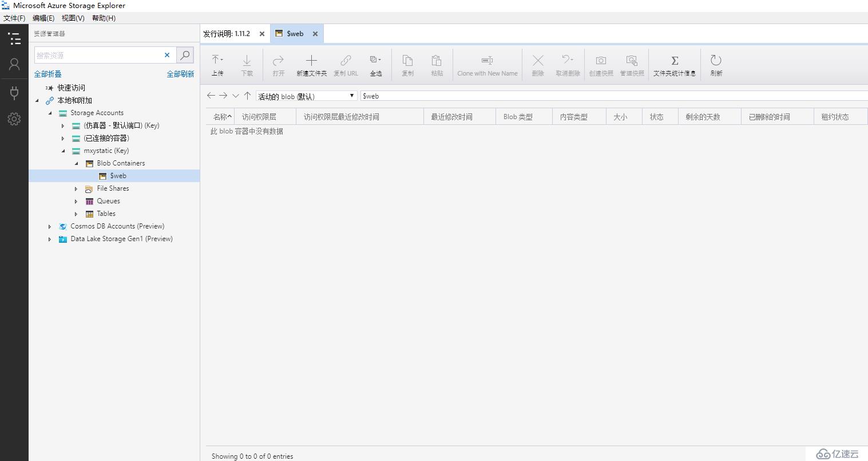Close the $web tab
Image resolution: width=868 pixels, height=461 pixels.
315,34
